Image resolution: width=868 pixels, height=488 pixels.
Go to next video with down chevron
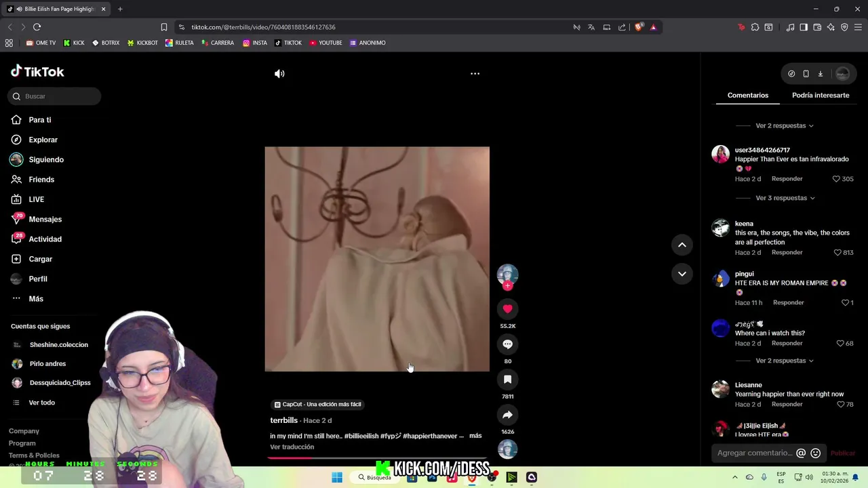click(x=682, y=274)
